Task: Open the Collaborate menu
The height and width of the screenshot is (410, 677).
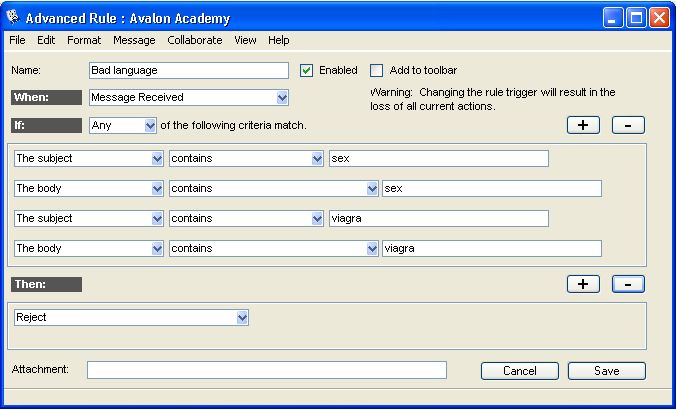Action: pos(195,40)
